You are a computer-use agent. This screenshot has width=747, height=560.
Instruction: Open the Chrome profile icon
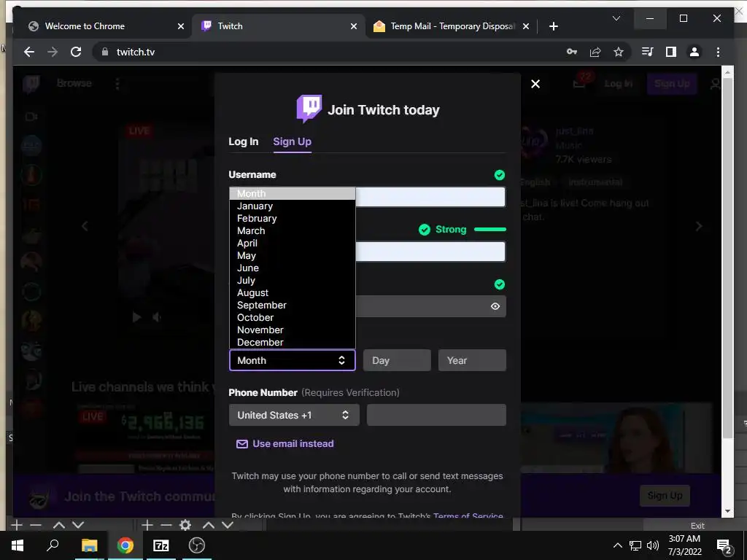pos(694,52)
